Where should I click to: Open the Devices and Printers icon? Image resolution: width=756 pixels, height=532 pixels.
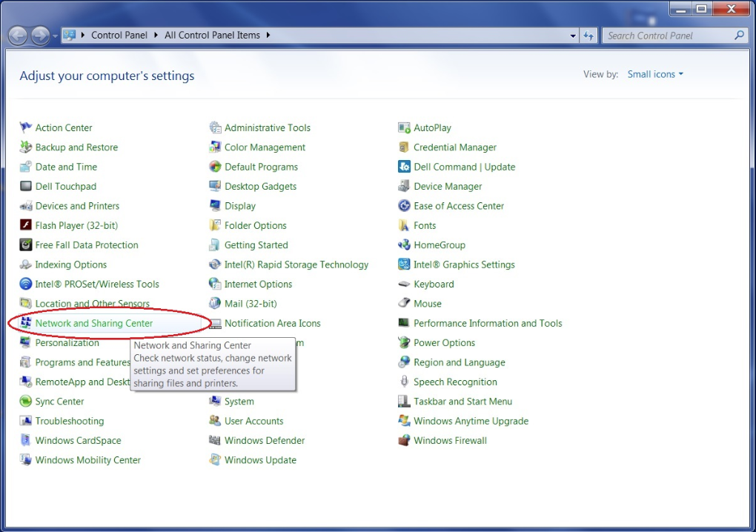click(x=25, y=206)
